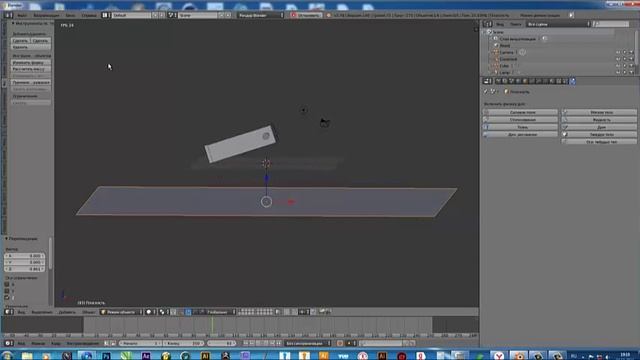Open the Render menu in top bar

pos(46,15)
